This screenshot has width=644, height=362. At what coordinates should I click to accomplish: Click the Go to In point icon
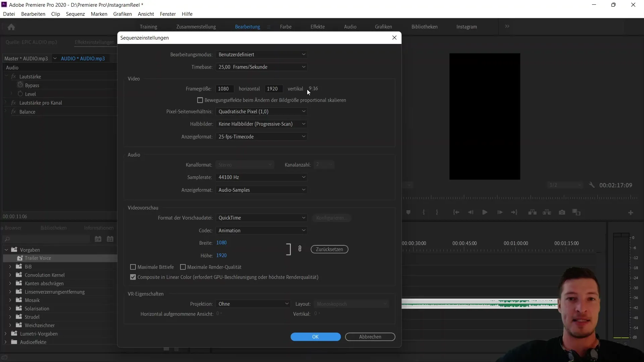coord(456,213)
